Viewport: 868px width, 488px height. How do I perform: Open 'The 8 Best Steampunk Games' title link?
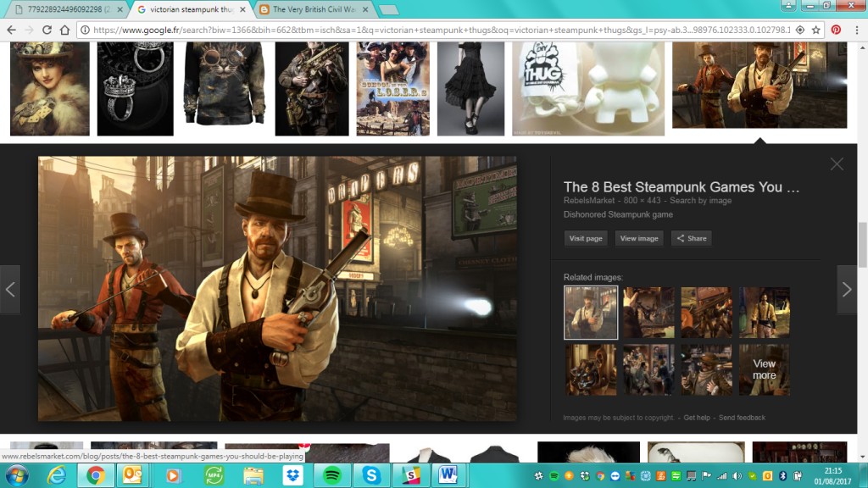[682, 187]
